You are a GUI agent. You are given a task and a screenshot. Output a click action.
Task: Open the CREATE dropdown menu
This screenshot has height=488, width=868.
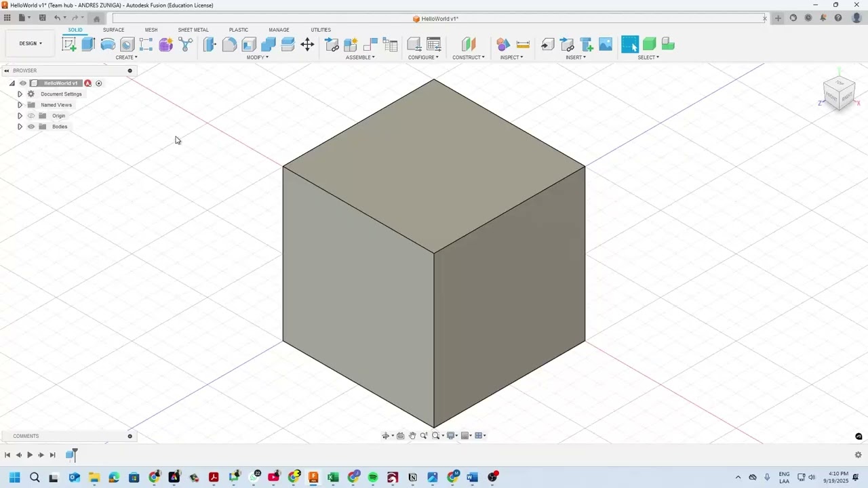pyautogui.click(x=126, y=58)
